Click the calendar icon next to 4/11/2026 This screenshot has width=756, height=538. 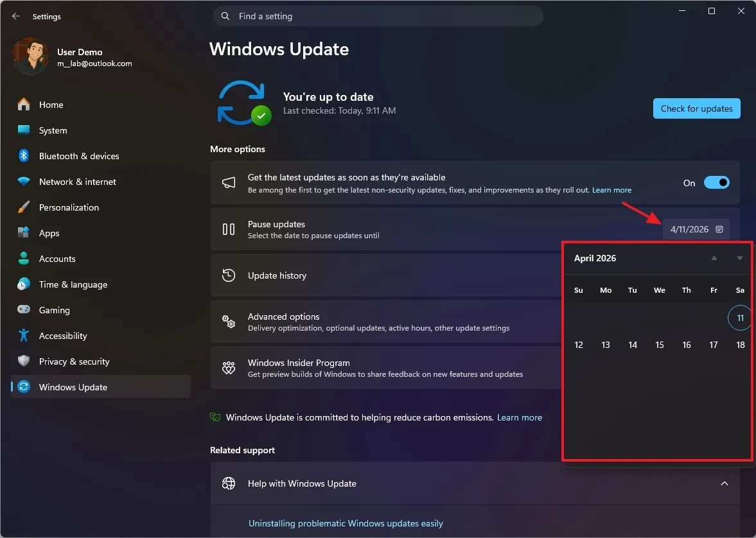[719, 229]
